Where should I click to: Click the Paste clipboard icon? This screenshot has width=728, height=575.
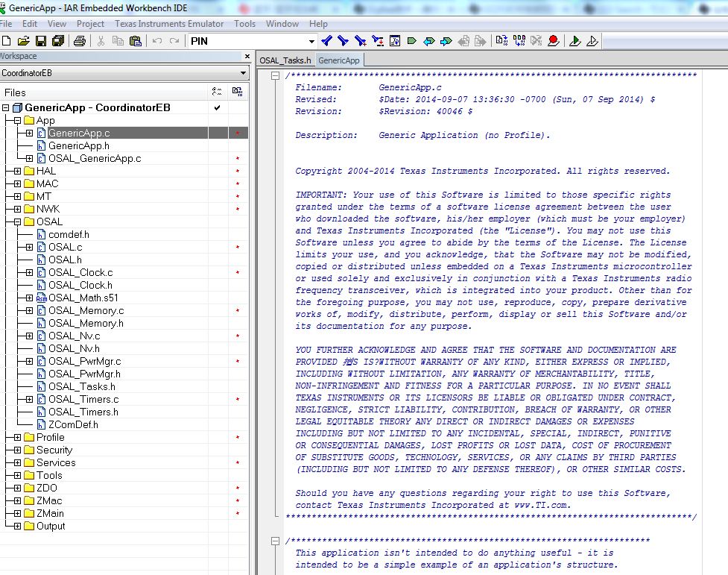coord(135,41)
